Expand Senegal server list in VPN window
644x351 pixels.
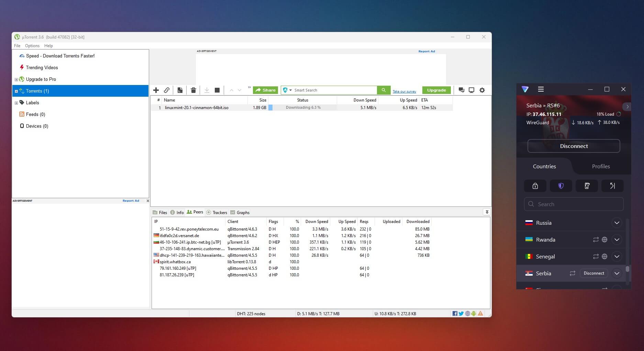[617, 256]
